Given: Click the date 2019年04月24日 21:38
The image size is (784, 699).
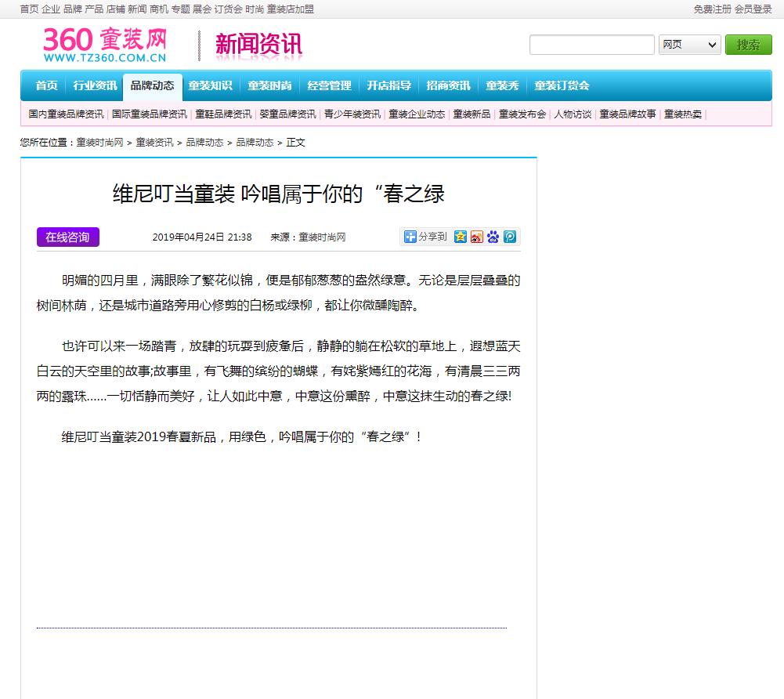Looking at the screenshot, I should tap(202, 237).
